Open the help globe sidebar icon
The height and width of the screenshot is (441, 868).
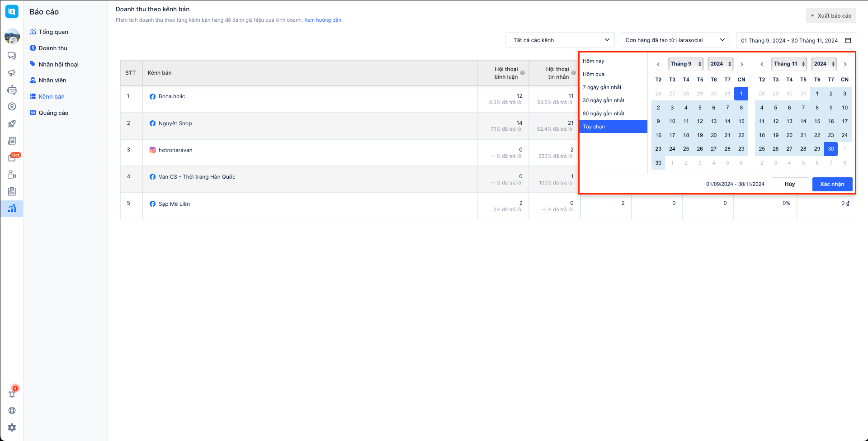[12, 411]
